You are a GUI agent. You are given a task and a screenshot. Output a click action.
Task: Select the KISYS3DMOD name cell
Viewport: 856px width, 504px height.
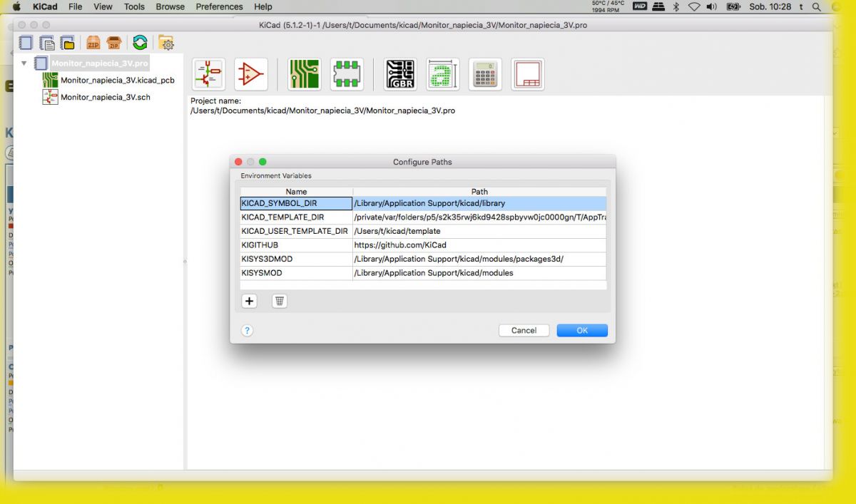[296, 259]
